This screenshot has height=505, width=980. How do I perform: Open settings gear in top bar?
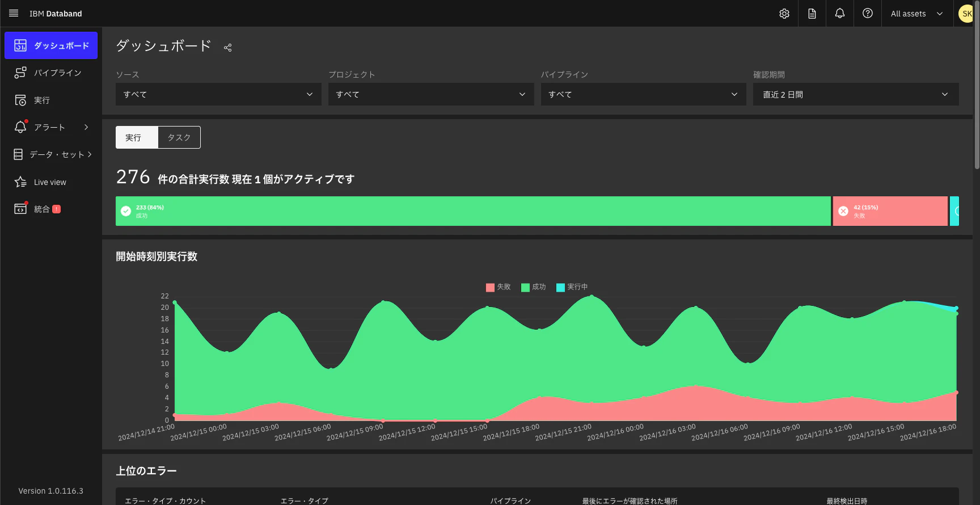(784, 14)
